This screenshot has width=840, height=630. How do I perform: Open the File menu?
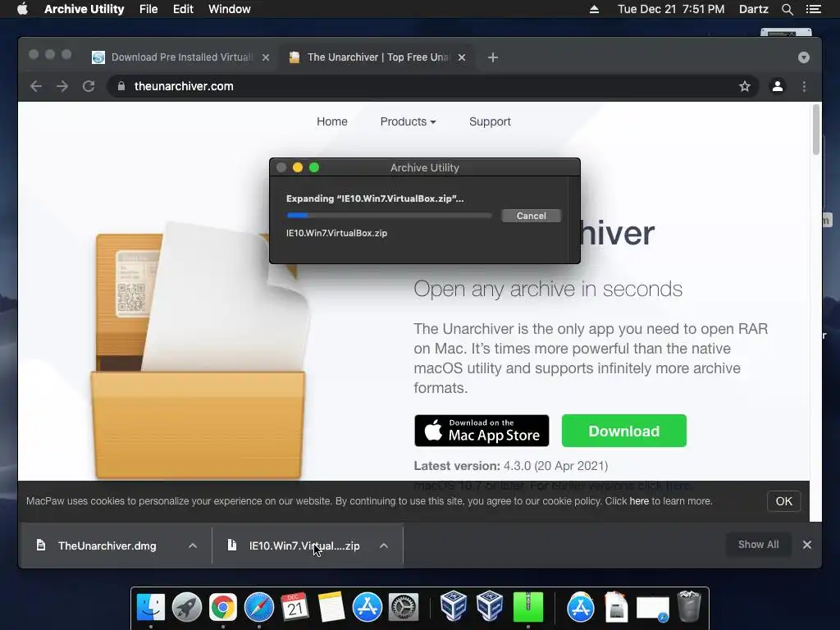coord(148,9)
